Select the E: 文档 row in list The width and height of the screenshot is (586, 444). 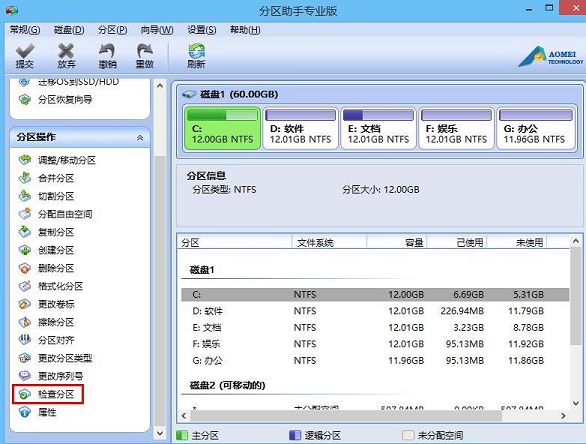pos(375,327)
